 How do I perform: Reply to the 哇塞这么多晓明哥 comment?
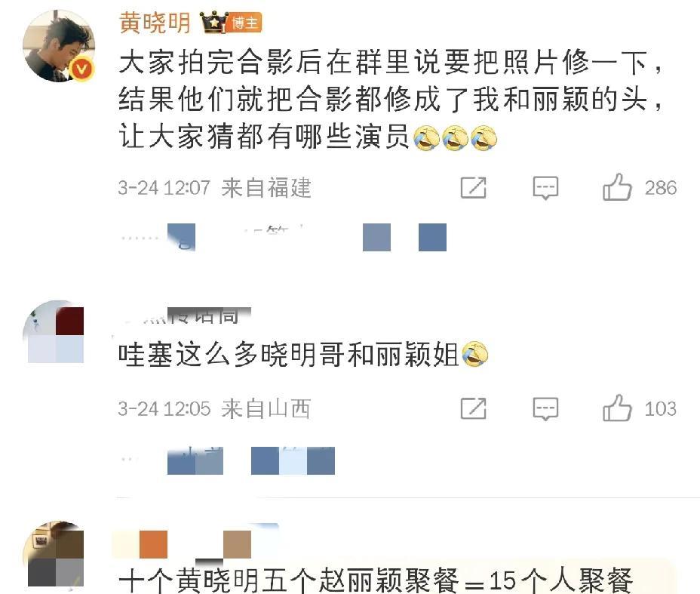(x=545, y=408)
